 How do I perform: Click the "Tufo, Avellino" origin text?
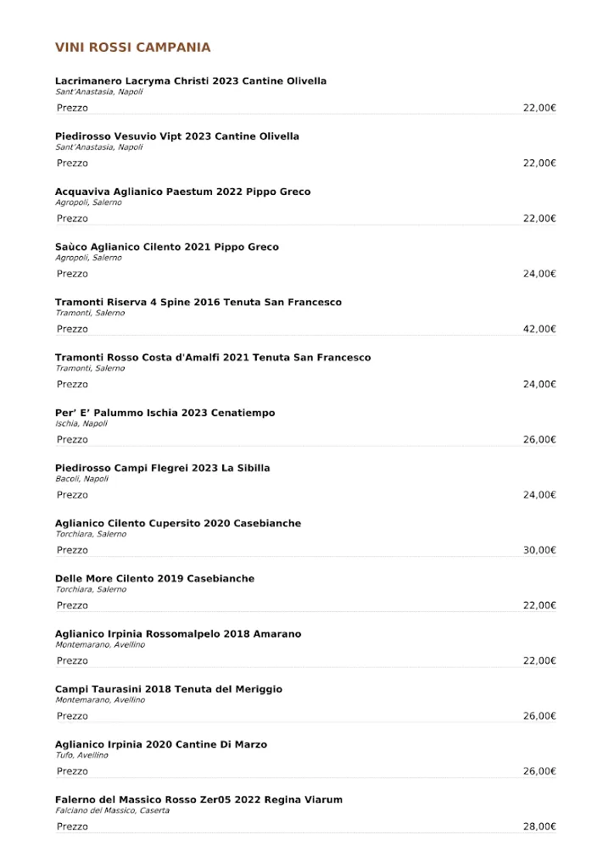[x=81, y=755]
